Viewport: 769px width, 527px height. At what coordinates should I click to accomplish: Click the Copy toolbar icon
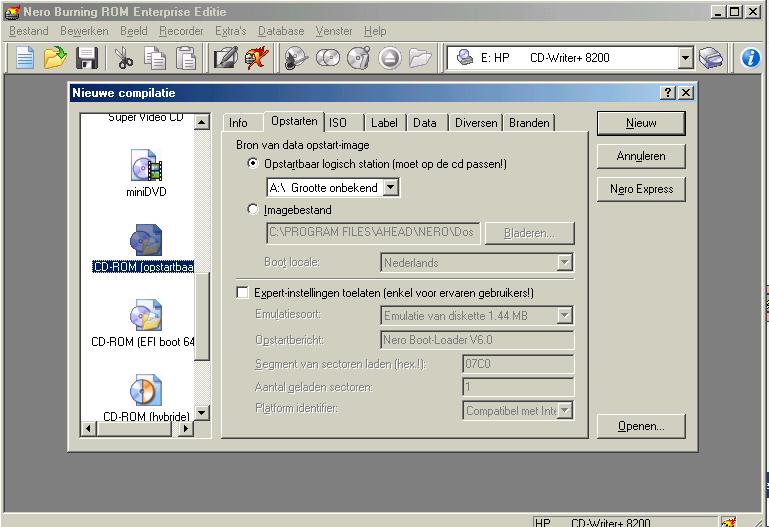pos(155,57)
